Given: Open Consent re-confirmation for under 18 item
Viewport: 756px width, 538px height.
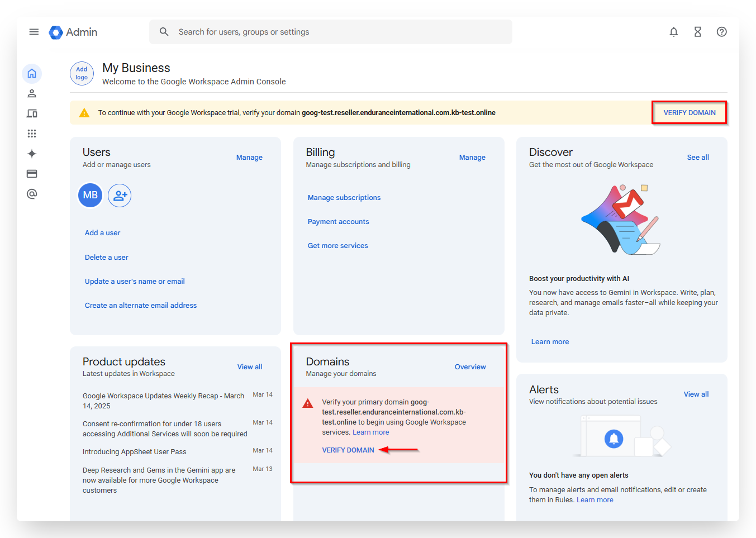Looking at the screenshot, I should pos(165,429).
